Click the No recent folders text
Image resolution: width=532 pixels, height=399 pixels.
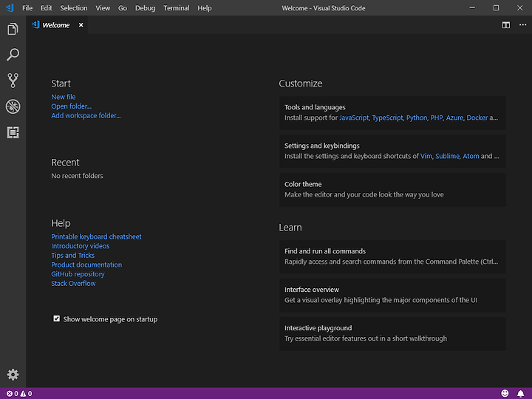(x=77, y=176)
